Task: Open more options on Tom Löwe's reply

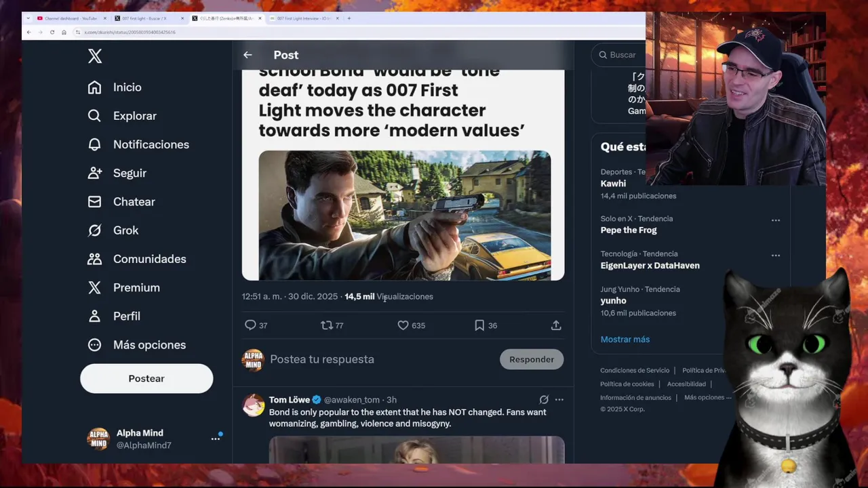Action: [559, 400]
